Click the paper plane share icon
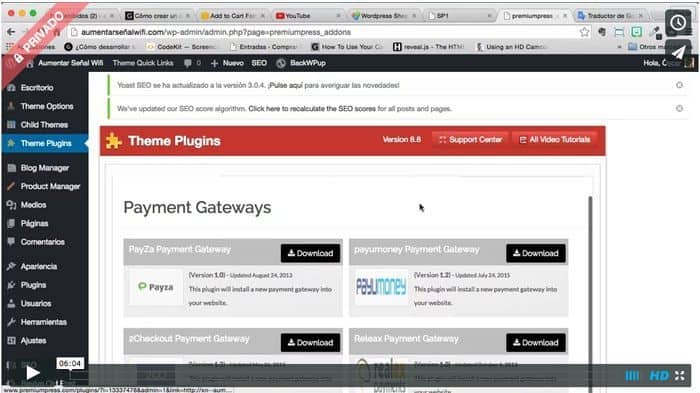The width and height of the screenshot is (700, 393). [x=678, y=52]
